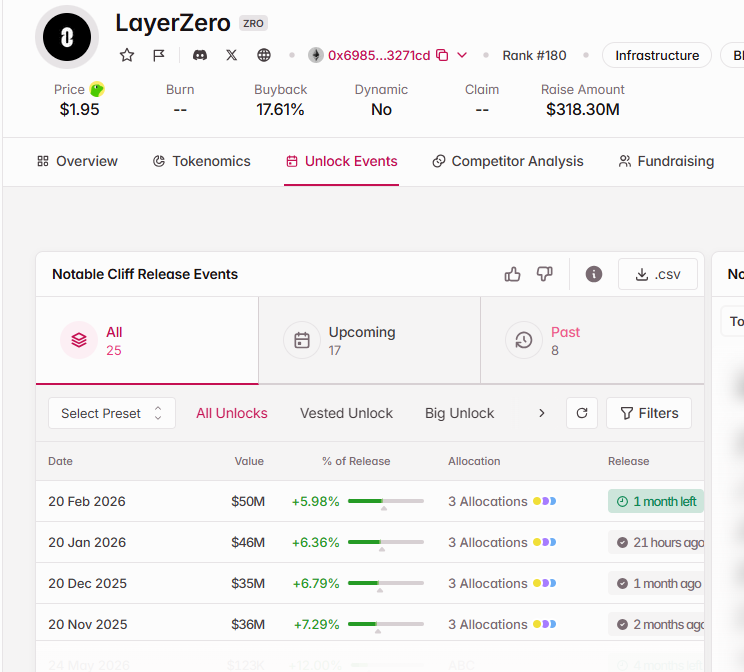The width and height of the screenshot is (744, 672).
Task: Switch to the Tokenomics tab
Action: 201,161
